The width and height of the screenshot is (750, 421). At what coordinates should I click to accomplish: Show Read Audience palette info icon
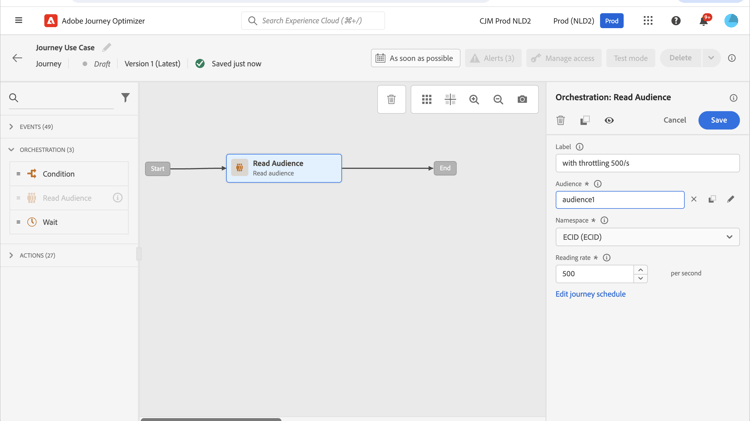tap(118, 198)
